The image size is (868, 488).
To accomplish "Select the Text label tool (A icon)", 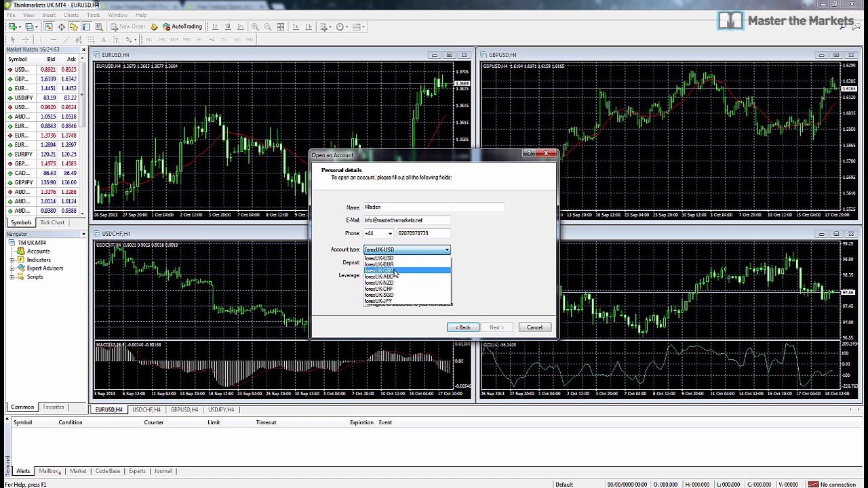I will 104,40.
